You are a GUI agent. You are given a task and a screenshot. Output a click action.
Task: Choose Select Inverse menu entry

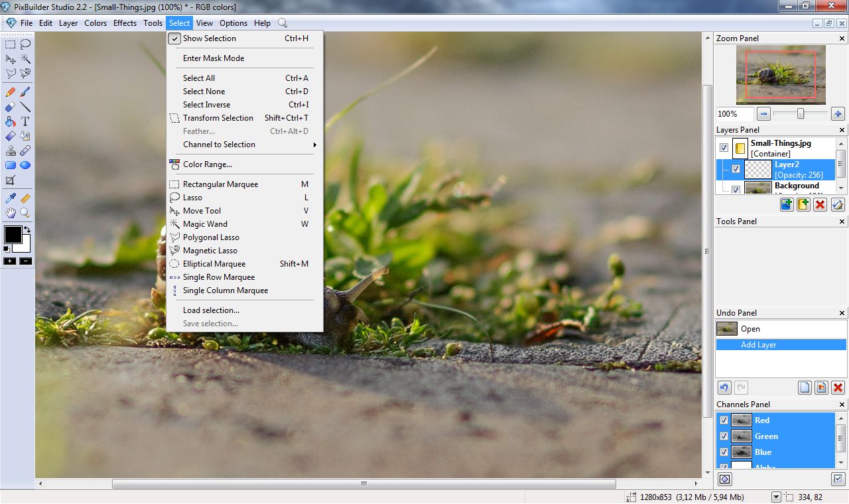pos(245,105)
